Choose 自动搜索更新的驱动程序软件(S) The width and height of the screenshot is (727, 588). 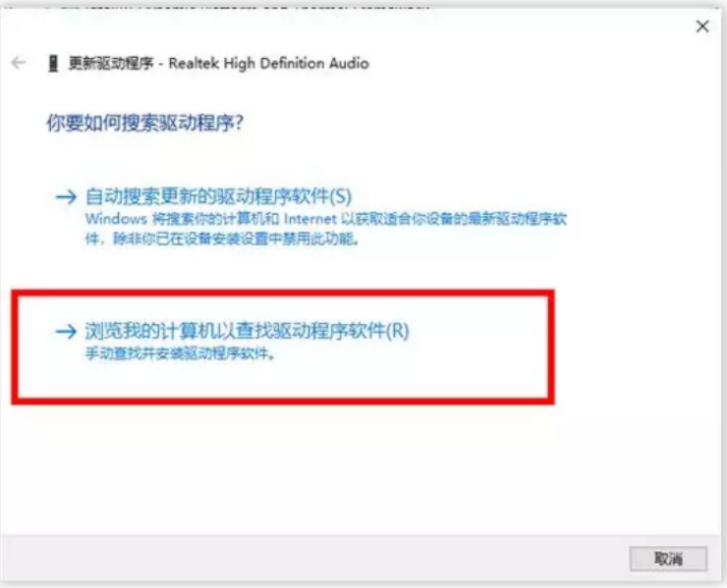218,196
